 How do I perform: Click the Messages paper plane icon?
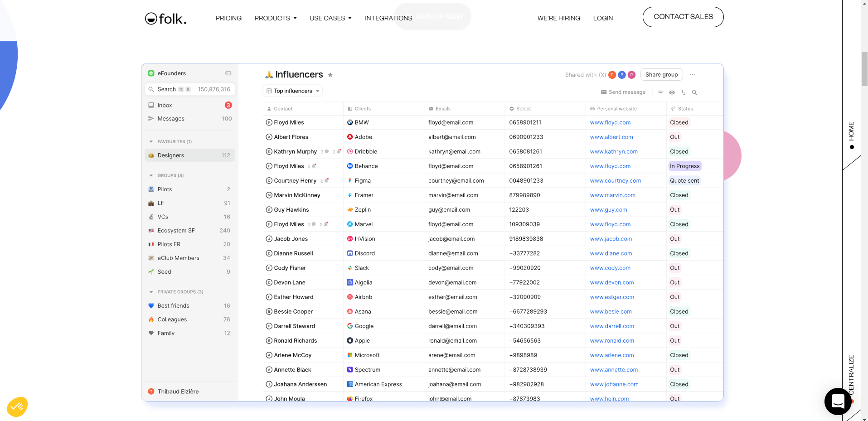pos(151,119)
